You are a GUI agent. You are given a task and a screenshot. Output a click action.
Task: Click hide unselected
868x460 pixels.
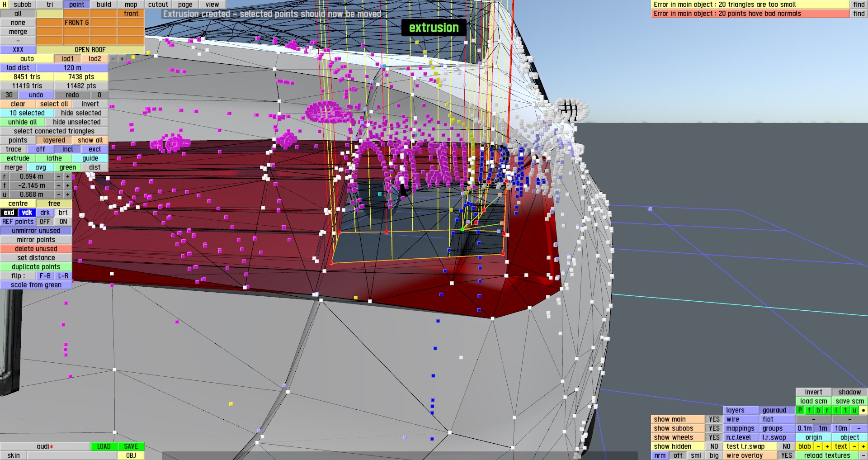(x=77, y=122)
